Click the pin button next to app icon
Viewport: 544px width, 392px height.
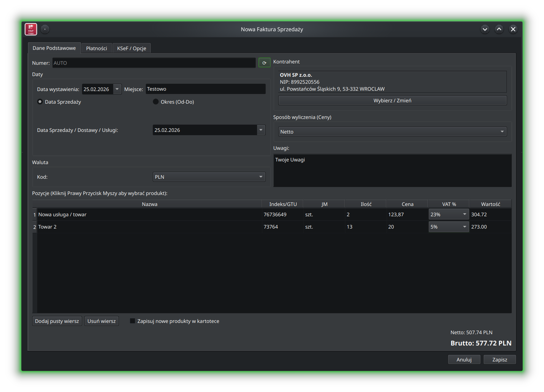click(x=45, y=29)
